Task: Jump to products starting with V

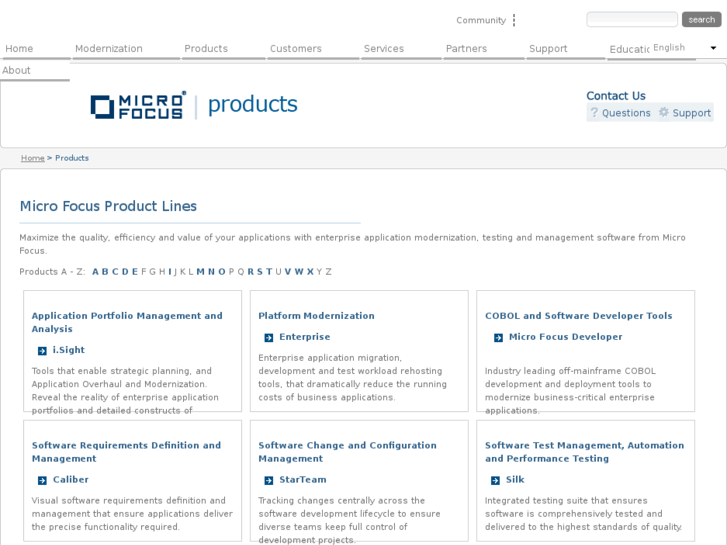Action: click(288, 272)
